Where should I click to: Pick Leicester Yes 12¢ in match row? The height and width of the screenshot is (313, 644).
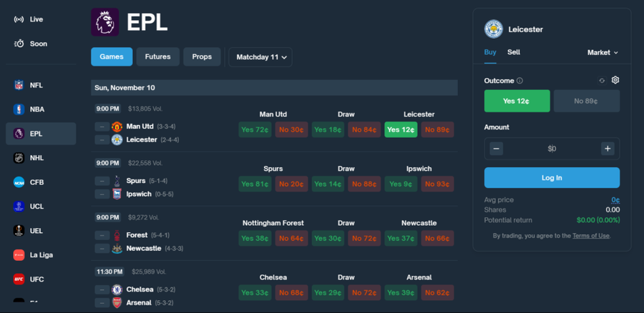401,129
